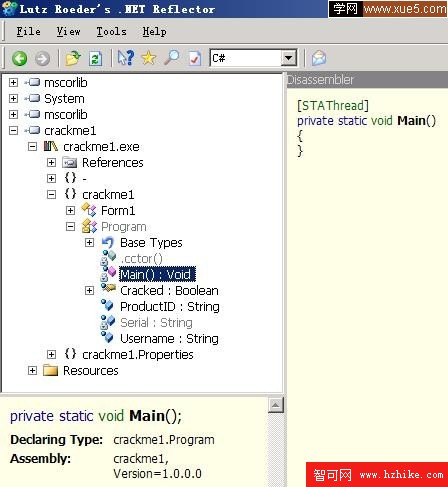Select the Username : String field
This screenshot has height=487, width=448.
pos(169,339)
